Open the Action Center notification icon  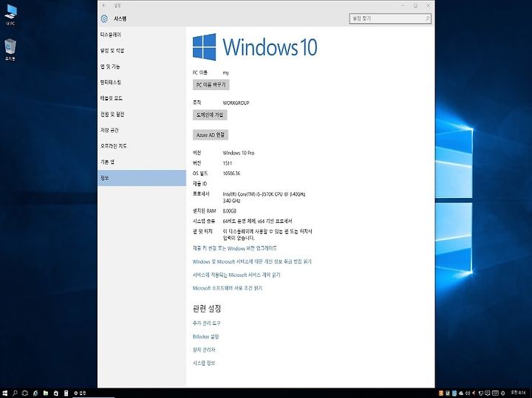click(488, 394)
